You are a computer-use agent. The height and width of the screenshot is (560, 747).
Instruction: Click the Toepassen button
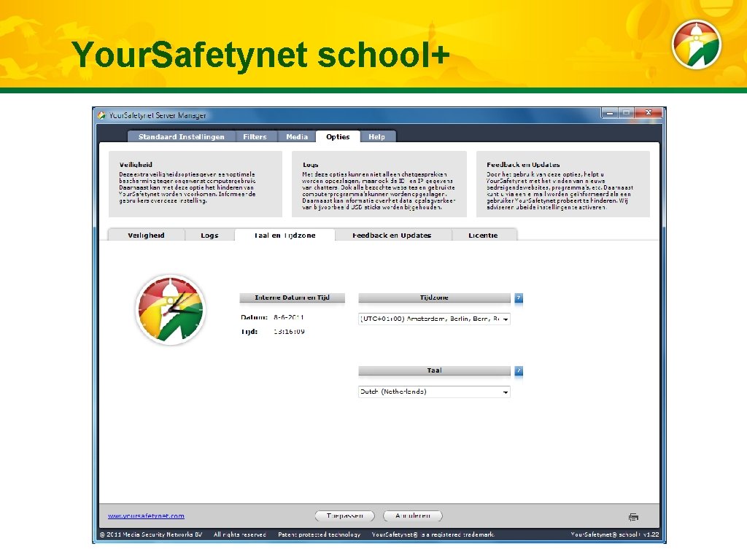pos(345,516)
